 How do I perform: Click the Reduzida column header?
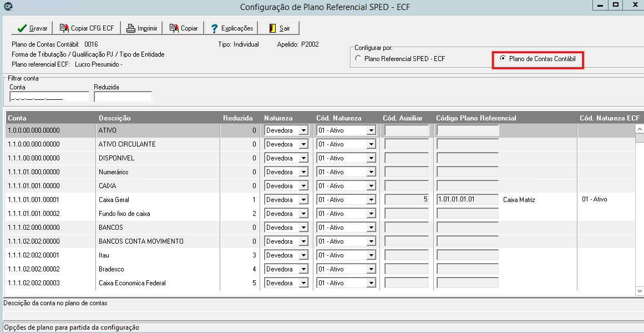click(x=238, y=118)
